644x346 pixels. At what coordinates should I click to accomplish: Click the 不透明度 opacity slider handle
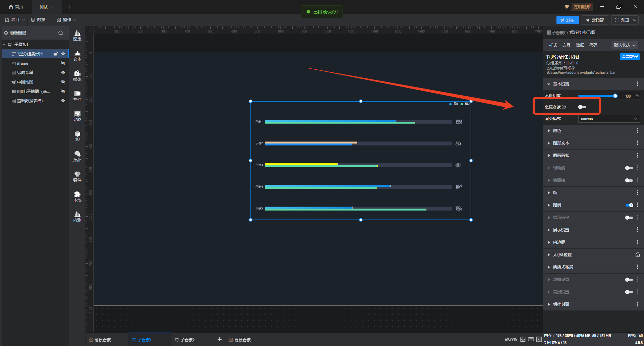615,96
